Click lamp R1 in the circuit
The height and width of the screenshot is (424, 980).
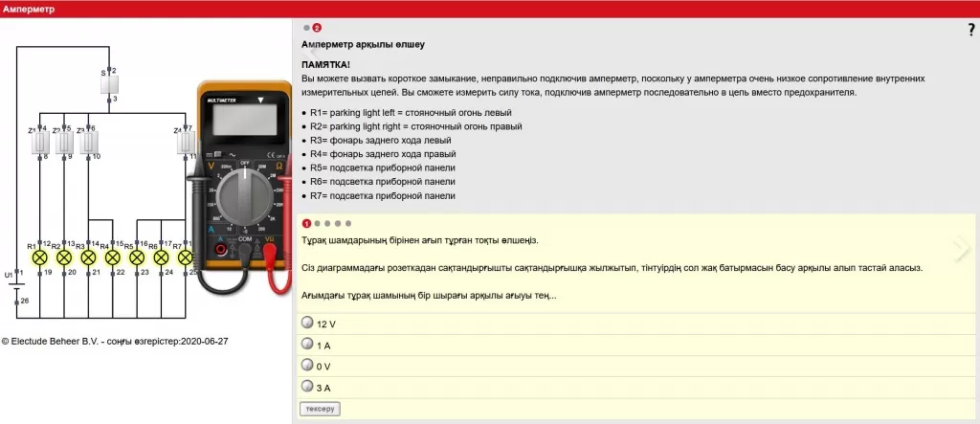[40, 257]
